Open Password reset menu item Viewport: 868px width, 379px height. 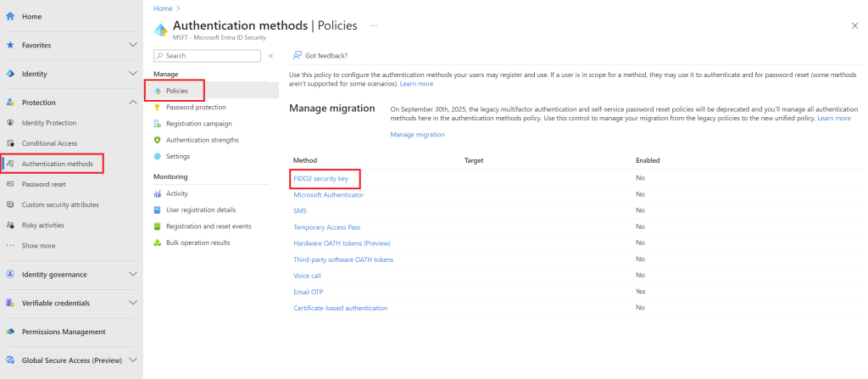(x=43, y=184)
